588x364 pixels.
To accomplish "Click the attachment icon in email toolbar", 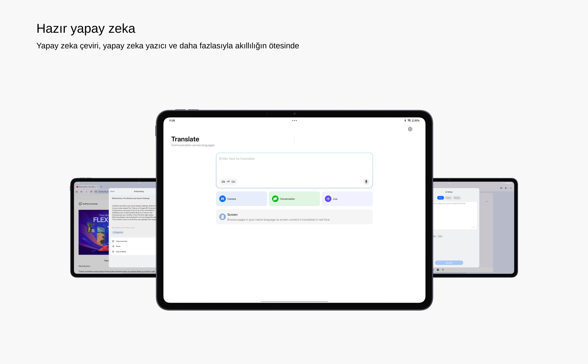I will click(x=501, y=188).
